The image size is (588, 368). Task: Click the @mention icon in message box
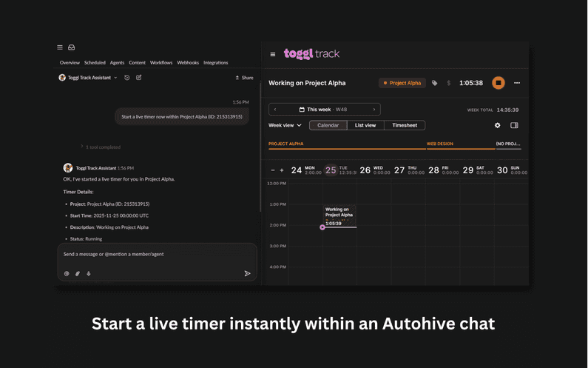click(x=67, y=274)
